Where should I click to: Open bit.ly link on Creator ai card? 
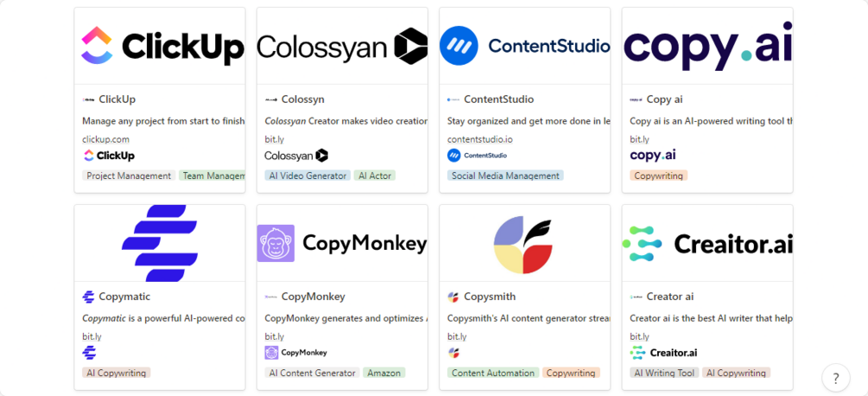pos(639,336)
